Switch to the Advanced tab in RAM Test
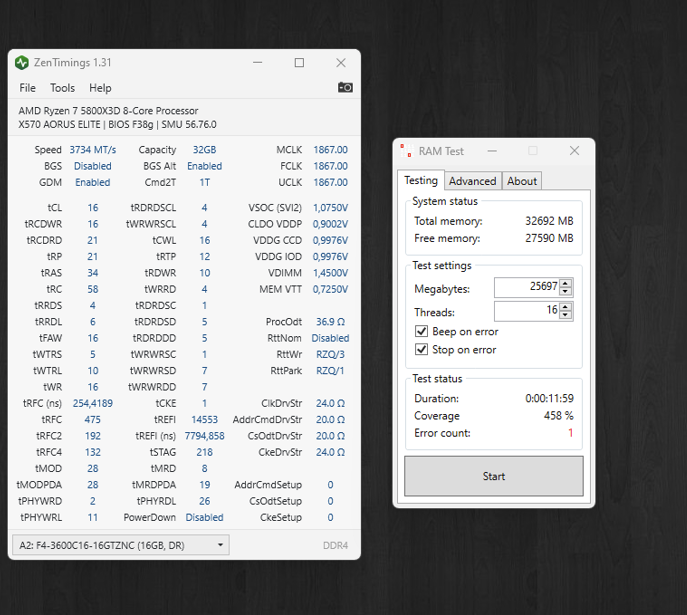The height and width of the screenshot is (615, 687). click(x=472, y=181)
